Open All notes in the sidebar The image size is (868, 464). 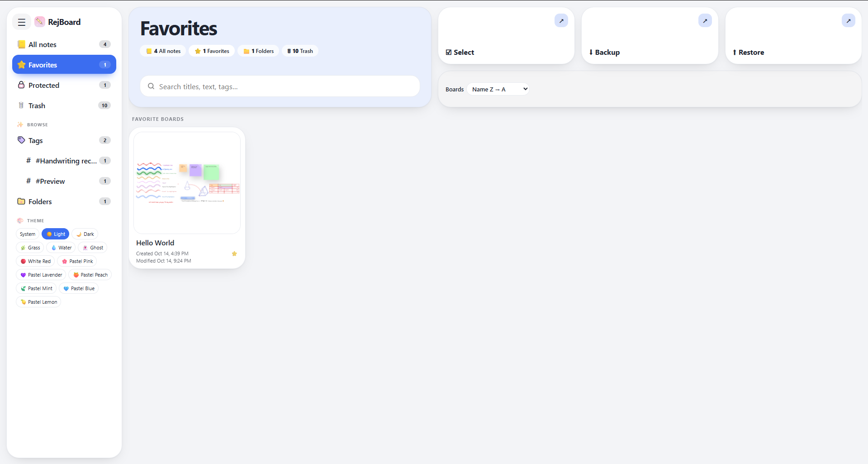64,44
